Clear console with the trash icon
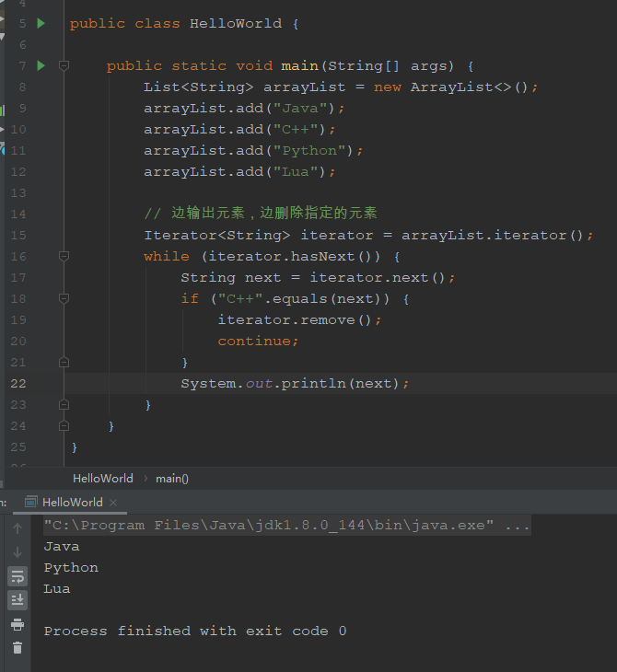The width and height of the screenshot is (617, 672). pos(17,647)
